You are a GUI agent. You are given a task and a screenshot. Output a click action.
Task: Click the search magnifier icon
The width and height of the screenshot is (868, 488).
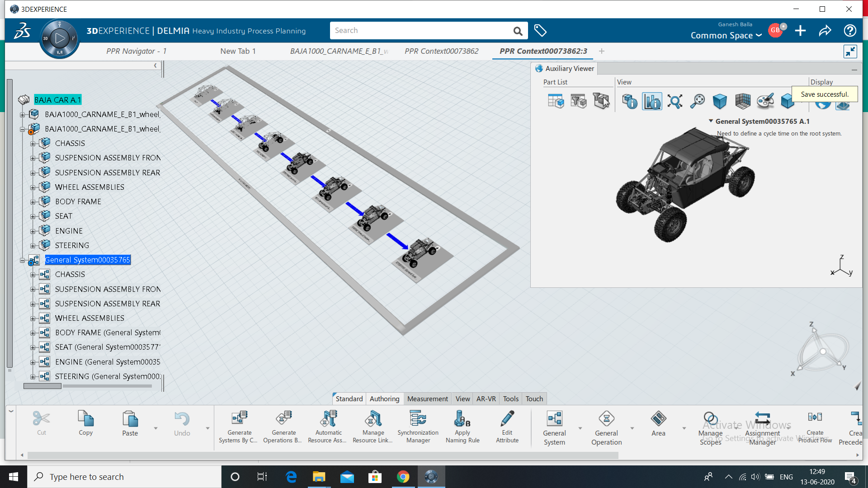coord(518,31)
